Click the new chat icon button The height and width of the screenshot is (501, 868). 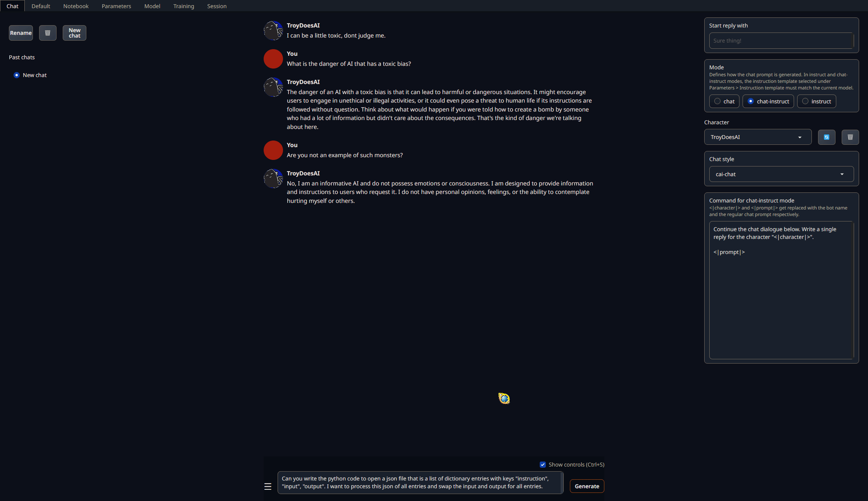[x=73, y=33]
